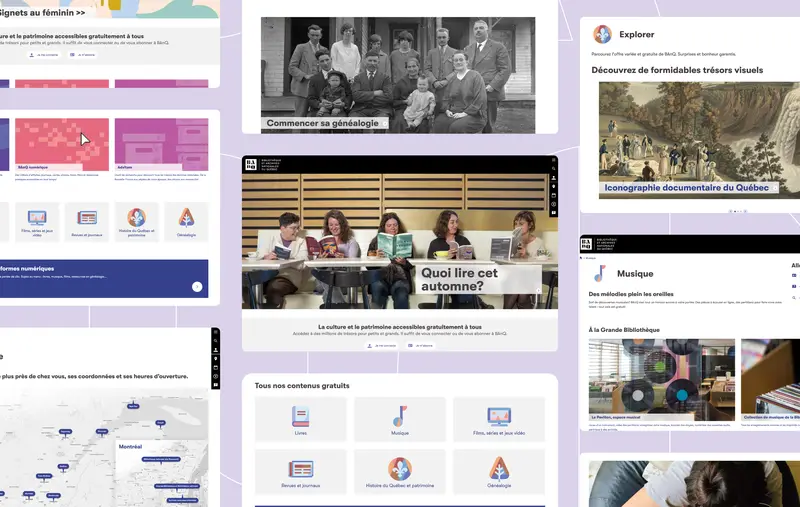
Task: Open the Musique tile in Tous nos contenus gratuits
Action: [400, 419]
